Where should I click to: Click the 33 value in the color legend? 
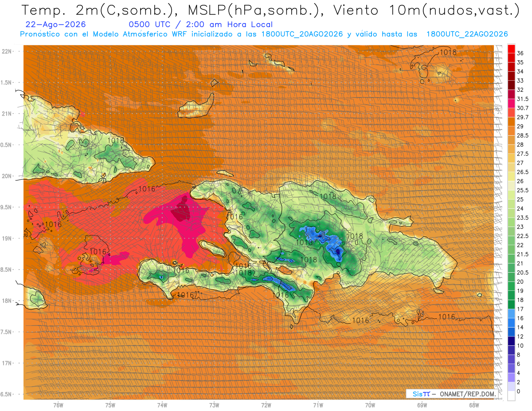(x=520, y=81)
